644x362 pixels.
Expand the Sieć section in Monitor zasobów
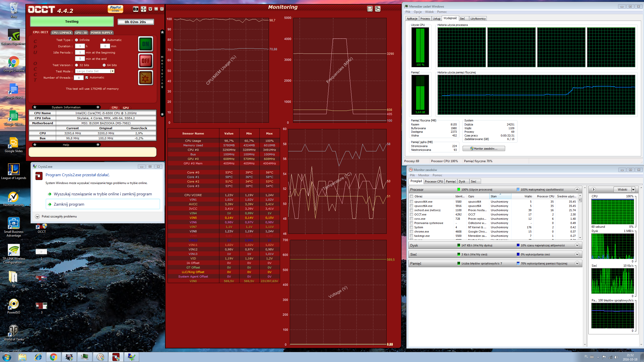pos(577,254)
